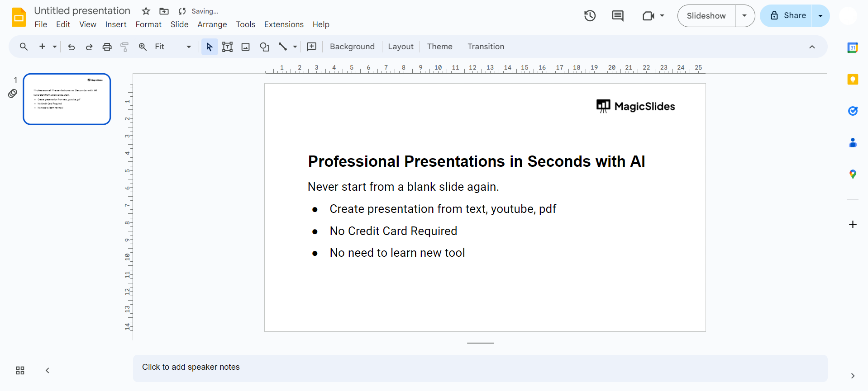The height and width of the screenshot is (391, 868).
Task: Open the Arrange menu
Action: click(212, 24)
